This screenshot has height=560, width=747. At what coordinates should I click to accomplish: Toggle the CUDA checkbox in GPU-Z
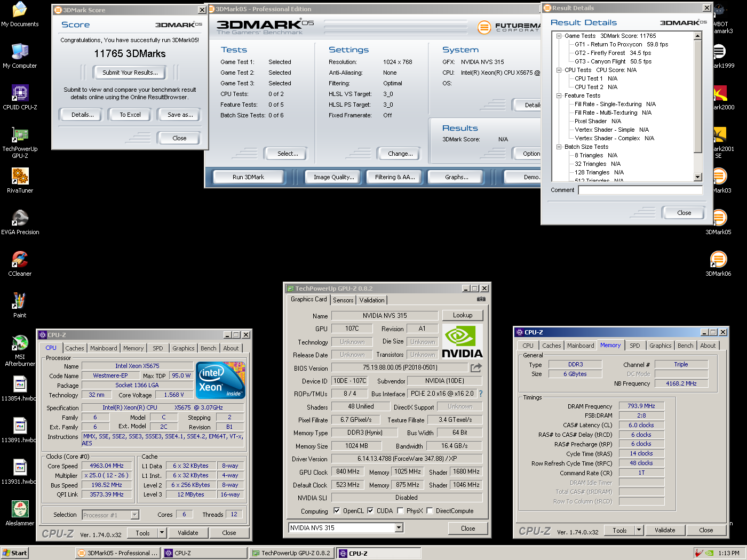[x=370, y=511]
